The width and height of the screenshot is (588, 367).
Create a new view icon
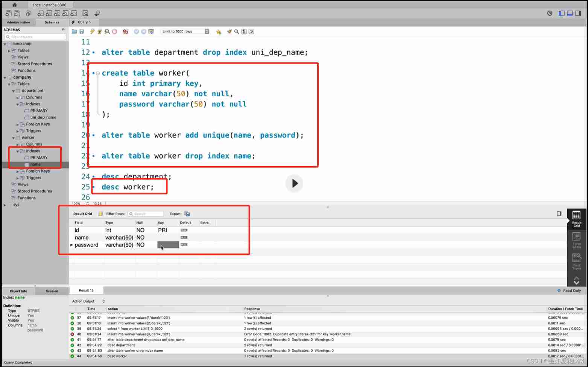tap(57, 13)
